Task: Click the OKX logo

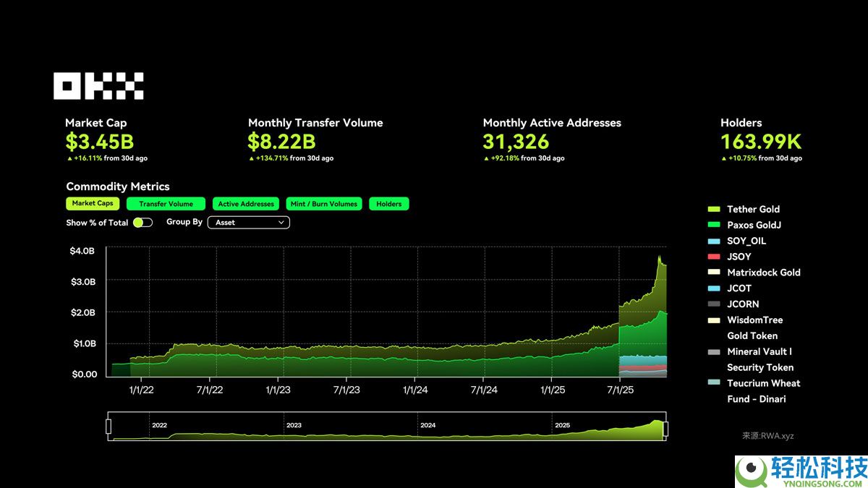Action: tap(98, 86)
